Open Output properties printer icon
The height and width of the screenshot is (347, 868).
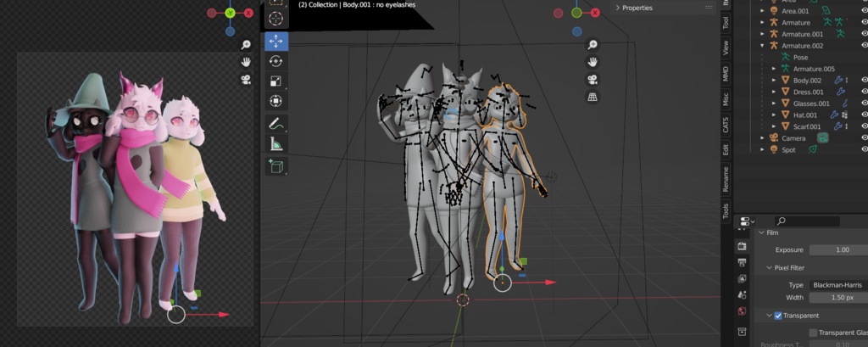(x=743, y=261)
